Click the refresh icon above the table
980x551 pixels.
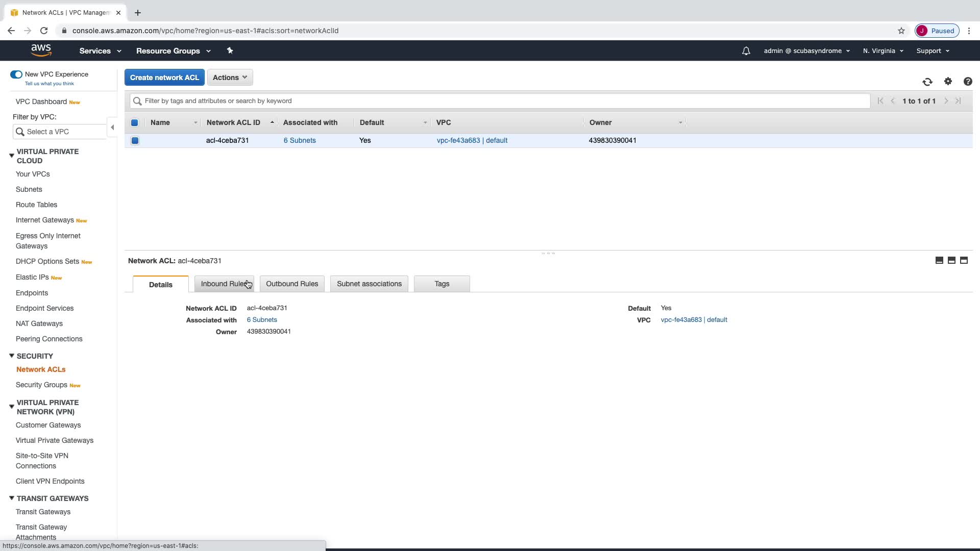(x=927, y=82)
